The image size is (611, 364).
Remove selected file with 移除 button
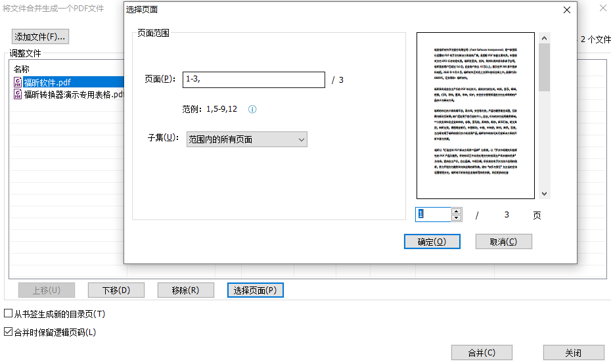(x=187, y=290)
